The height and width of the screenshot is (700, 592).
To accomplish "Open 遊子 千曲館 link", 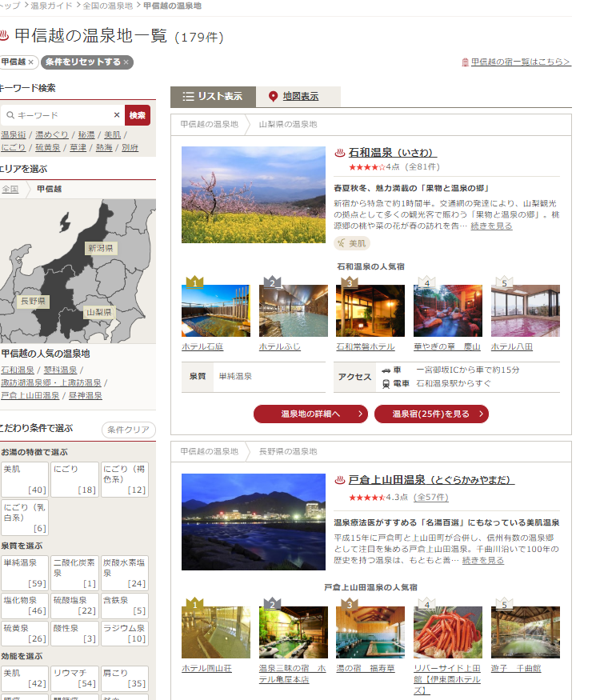I will 516,668.
